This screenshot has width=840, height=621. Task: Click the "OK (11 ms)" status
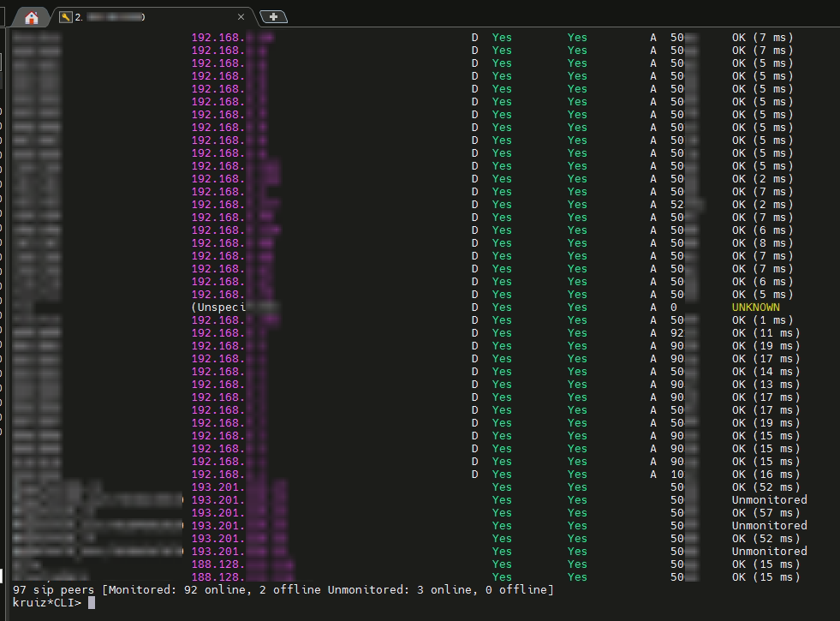pyautogui.click(x=766, y=333)
